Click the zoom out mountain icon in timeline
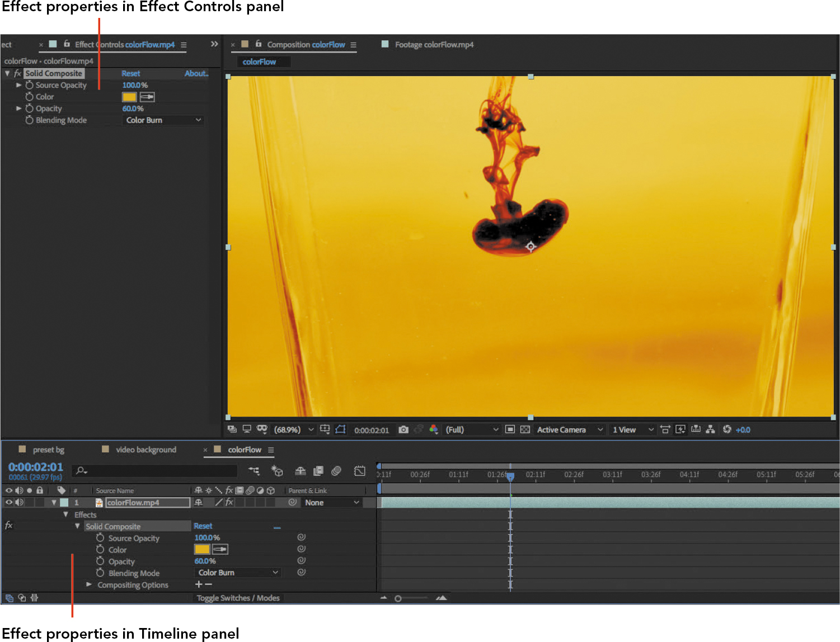 click(384, 598)
